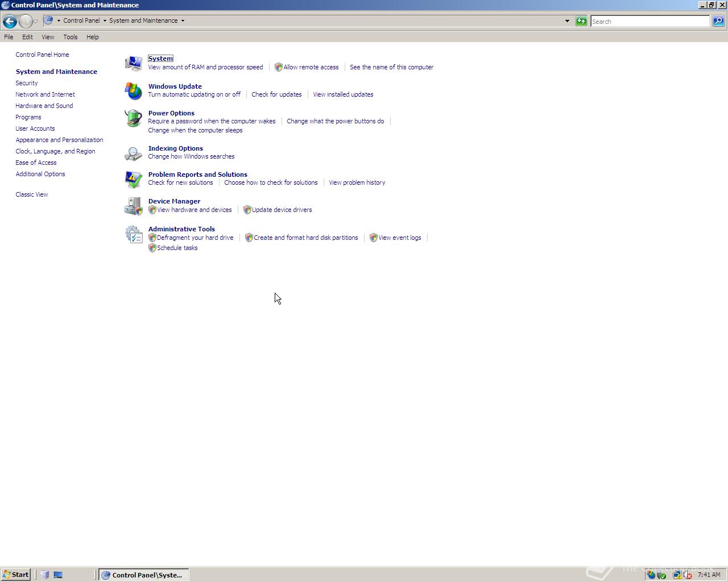Screen dimensions: 728x582
Task: Click the Problem Reports and Solutions icon
Action: click(133, 179)
